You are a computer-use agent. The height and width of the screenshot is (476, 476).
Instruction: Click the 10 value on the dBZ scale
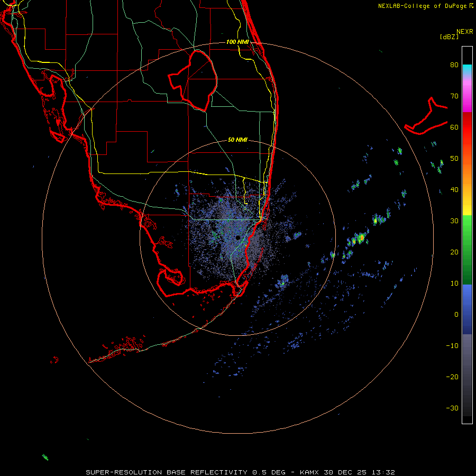click(454, 283)
